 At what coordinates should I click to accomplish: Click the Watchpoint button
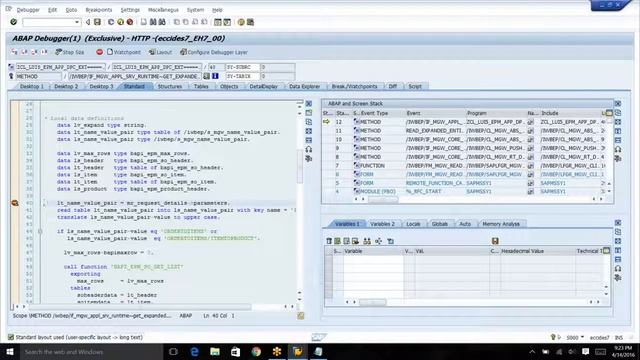click(124, 52)
